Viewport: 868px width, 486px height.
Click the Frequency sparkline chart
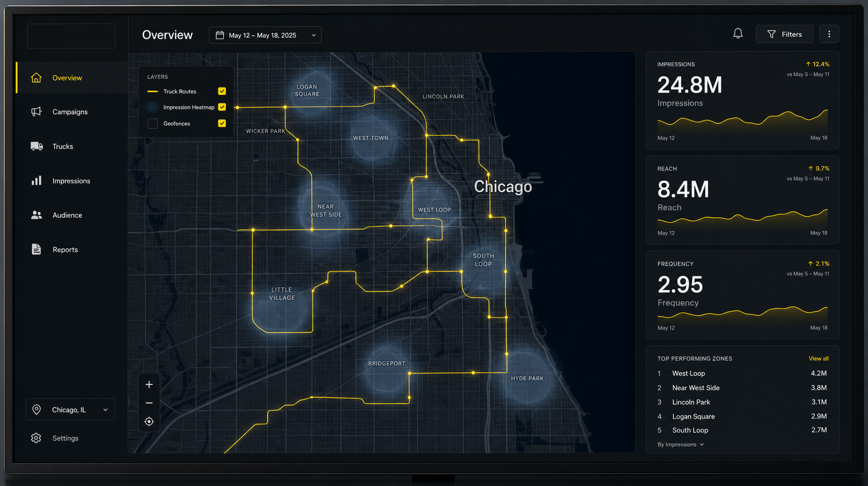(x=742, y=313)
